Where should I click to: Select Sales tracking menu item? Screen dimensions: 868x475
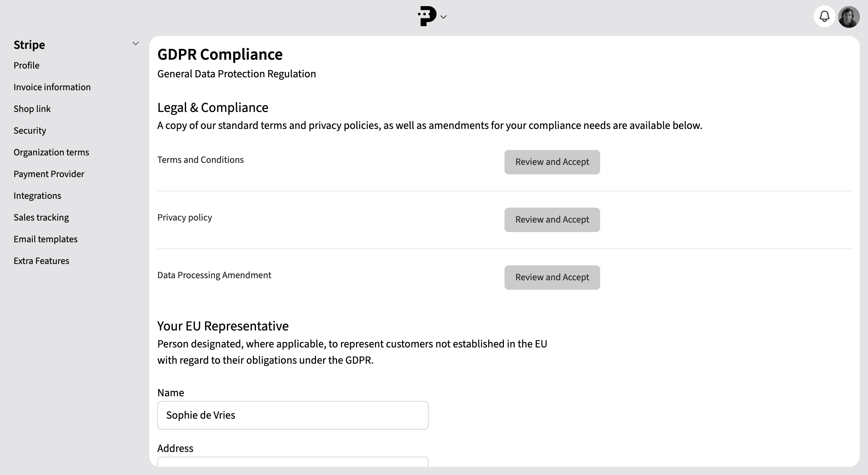[x=41, y=217]
